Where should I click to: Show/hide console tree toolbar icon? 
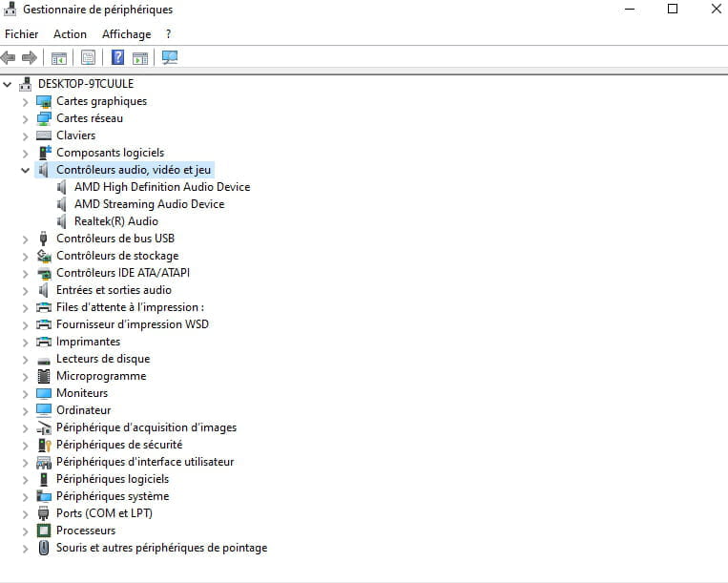point(59,58)
